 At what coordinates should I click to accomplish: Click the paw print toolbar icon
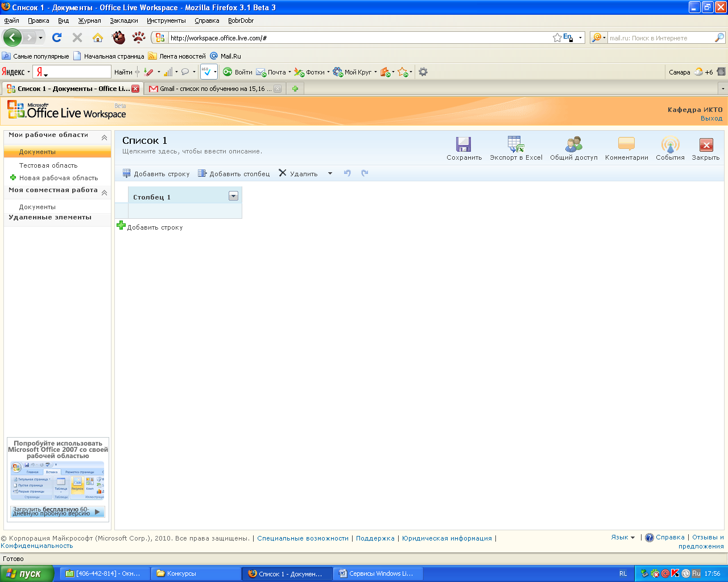tap(139, 38)
